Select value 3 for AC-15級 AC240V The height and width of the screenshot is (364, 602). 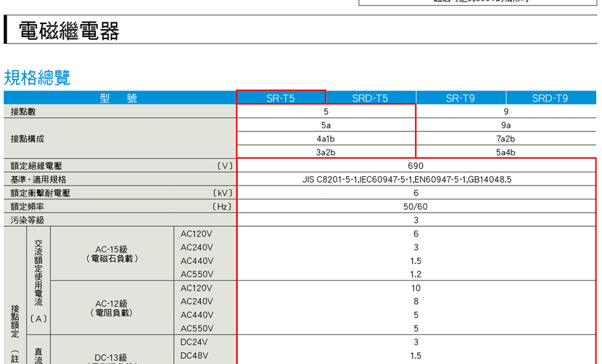416,247
